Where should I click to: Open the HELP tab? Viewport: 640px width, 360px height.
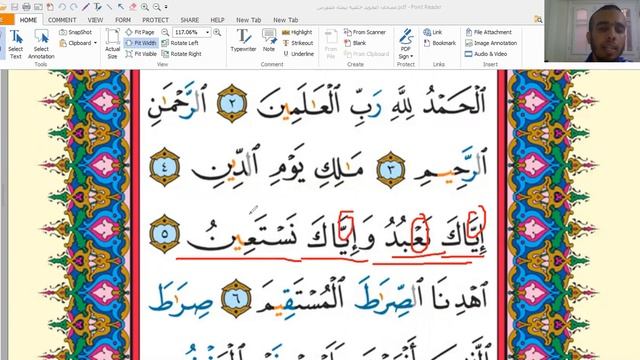coord(217,20)
